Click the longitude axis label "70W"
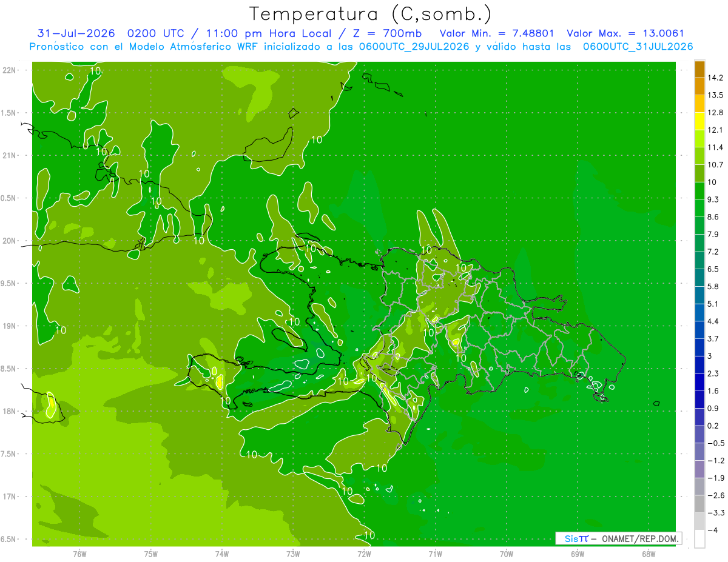 (x=507, y=554)
